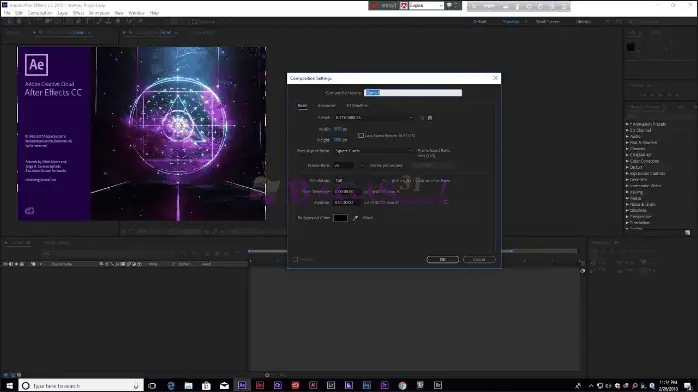Expand the Obsolete effects category
This screenshot has height=392, width=698.
tap(627, 210)
